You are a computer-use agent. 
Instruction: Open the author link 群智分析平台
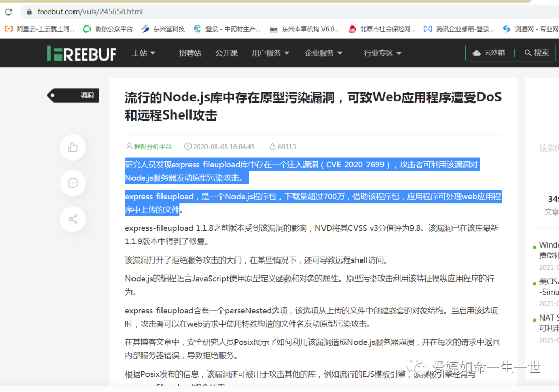(153, 147)
